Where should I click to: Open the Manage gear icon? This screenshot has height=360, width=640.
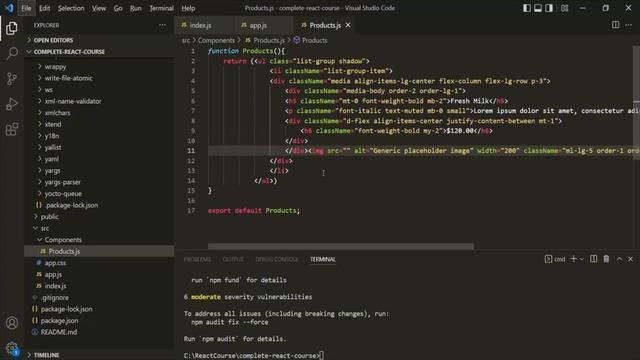tap(12, 348)
